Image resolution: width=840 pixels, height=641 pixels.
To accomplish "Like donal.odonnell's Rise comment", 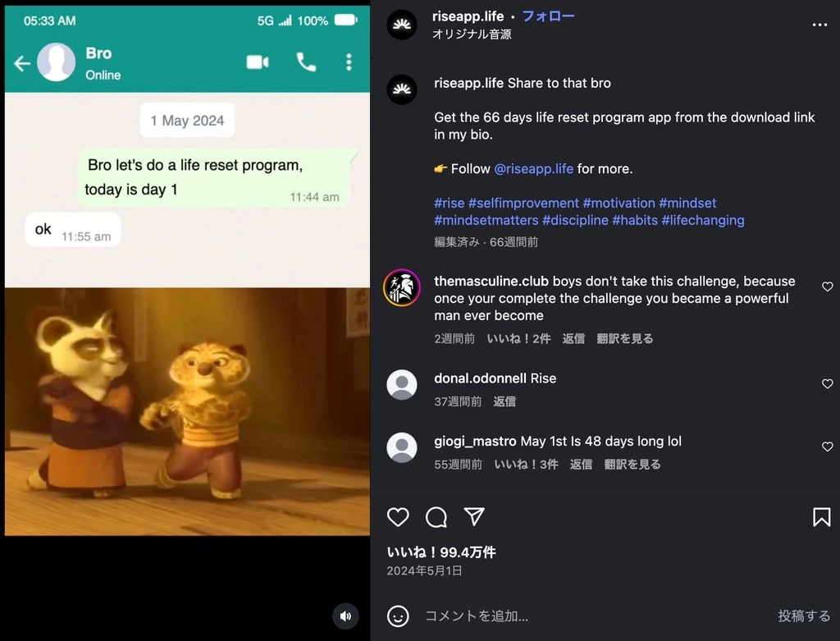I will point(827,384).
